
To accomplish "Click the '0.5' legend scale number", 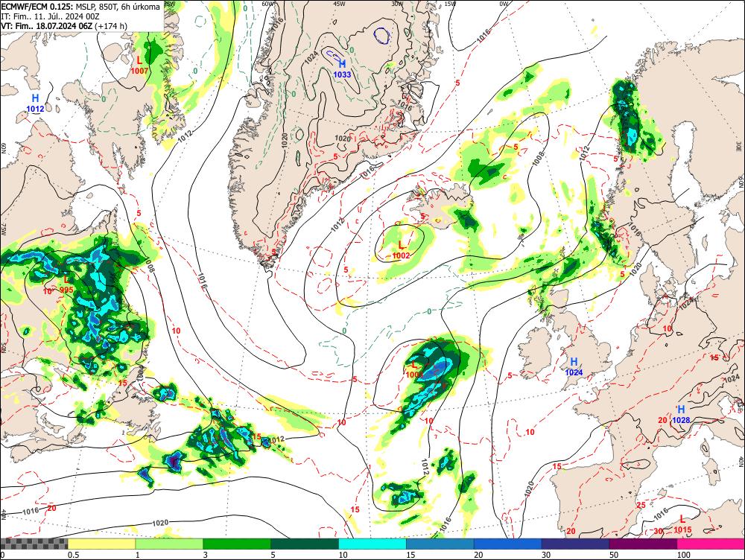I will point(73,555).
